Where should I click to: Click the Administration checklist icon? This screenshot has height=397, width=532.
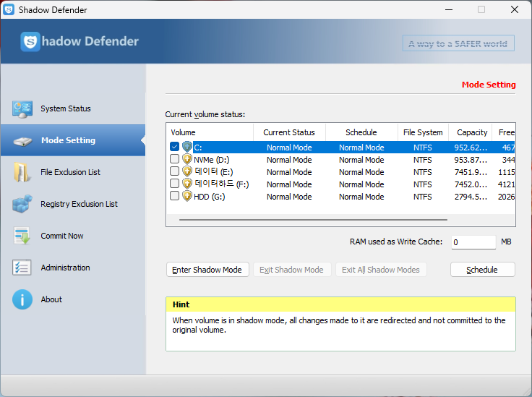22,268
